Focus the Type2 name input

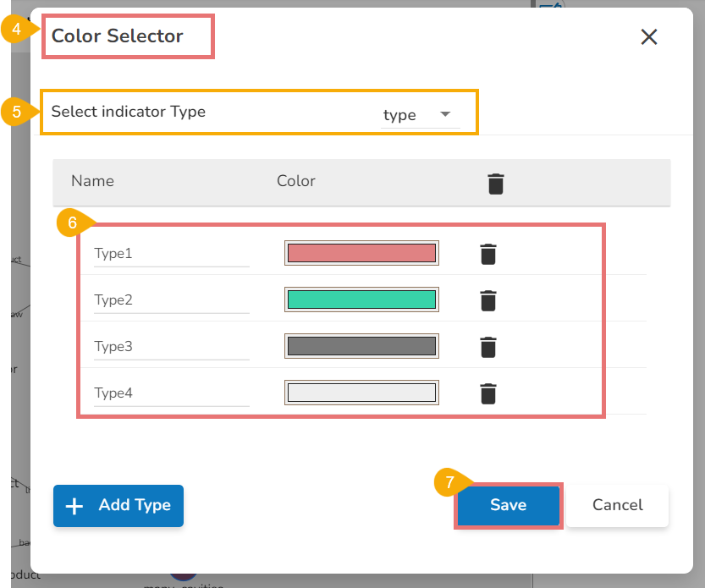pyautogui.click(x=171, y=300)
